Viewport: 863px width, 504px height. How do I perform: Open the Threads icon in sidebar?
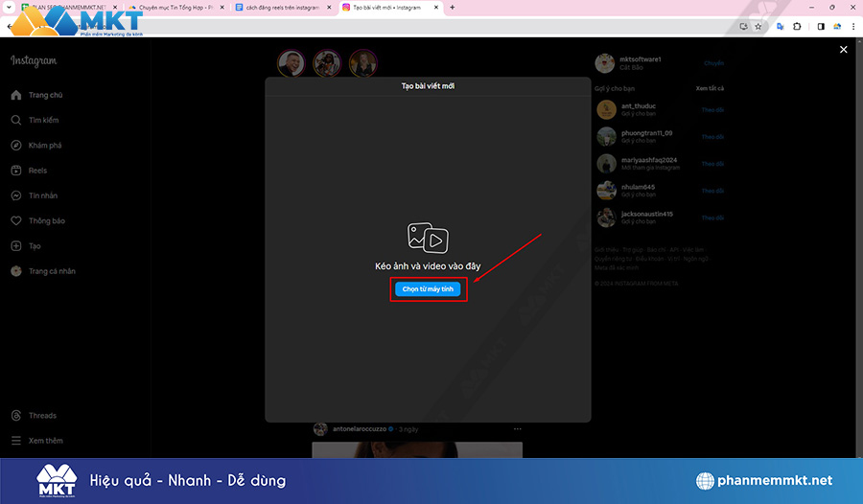point(16,416)
